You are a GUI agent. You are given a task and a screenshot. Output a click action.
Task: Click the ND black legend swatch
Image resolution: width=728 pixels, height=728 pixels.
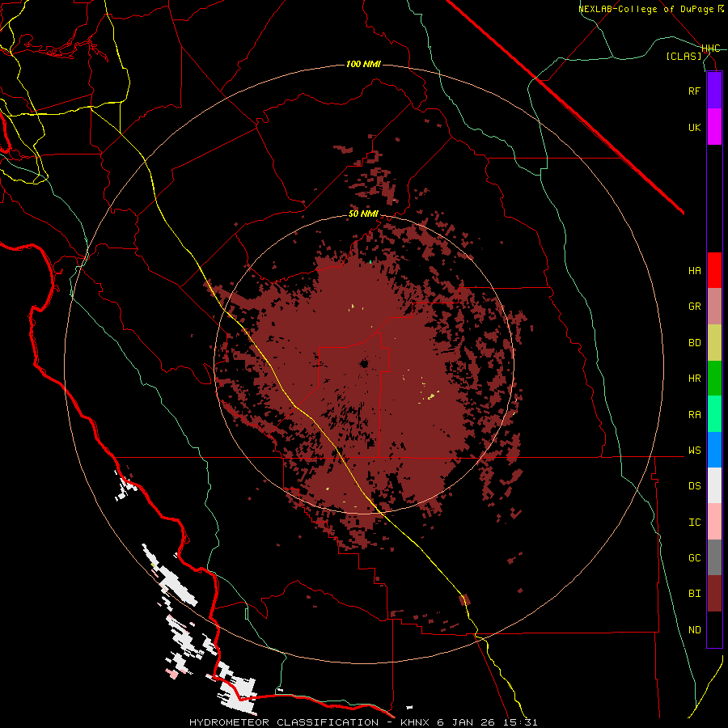[x=714, y=629]
